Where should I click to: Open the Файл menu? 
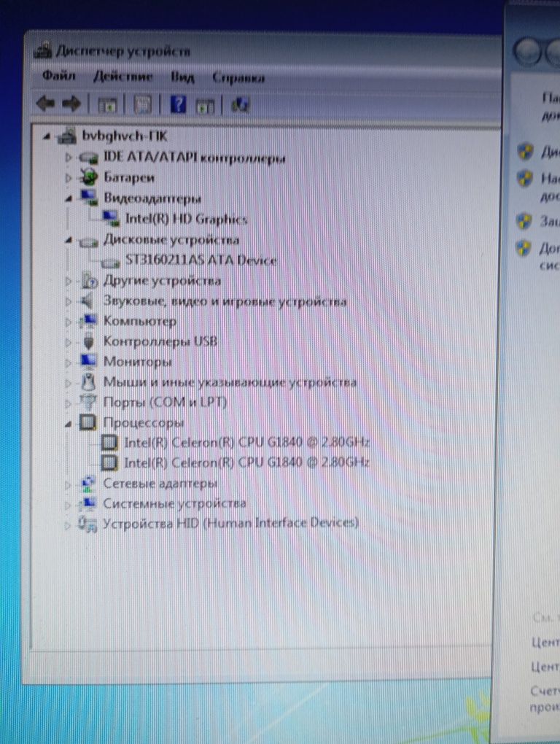(x=59, y=75)
